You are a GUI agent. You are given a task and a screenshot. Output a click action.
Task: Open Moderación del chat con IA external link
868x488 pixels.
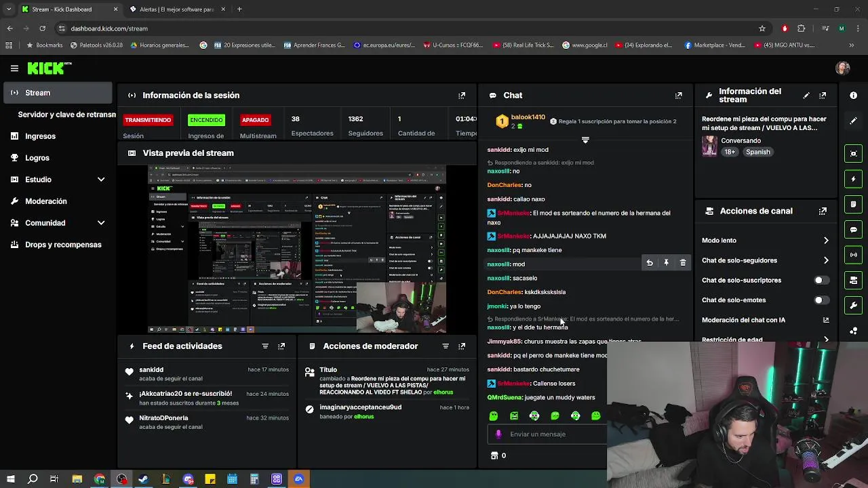pos(826,320)
